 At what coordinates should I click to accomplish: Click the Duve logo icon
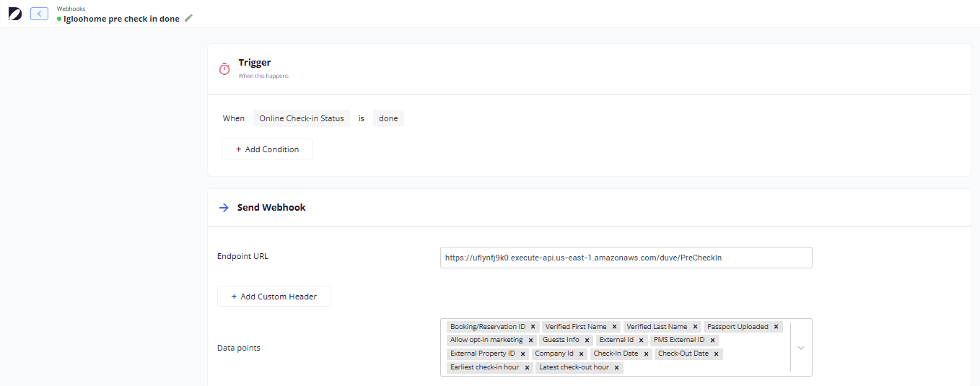14,14
